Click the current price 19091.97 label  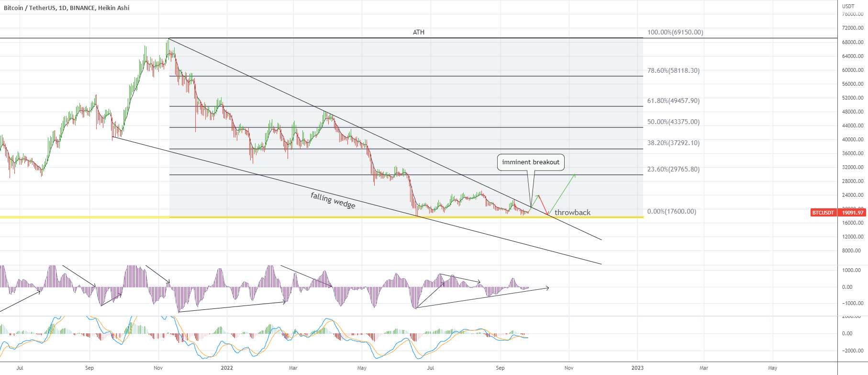point(853,213)
